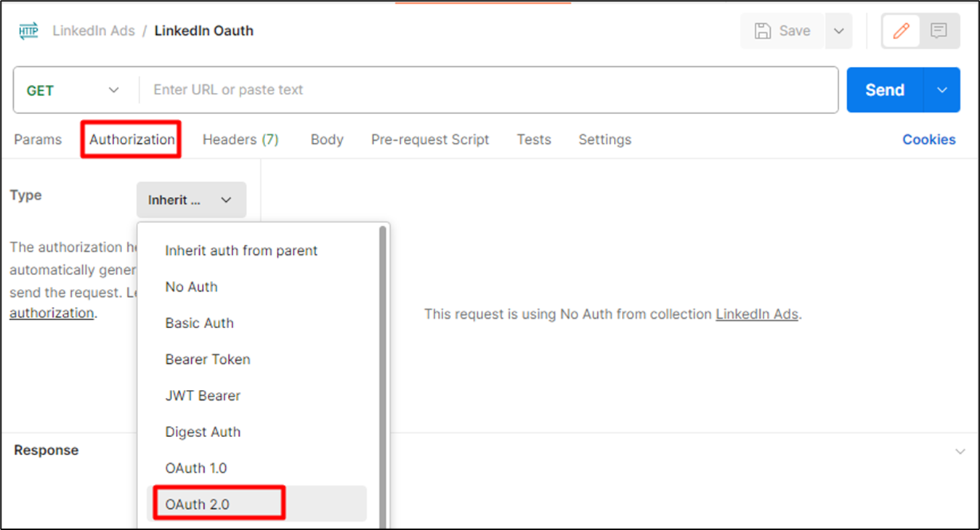The width and height of the screenshot is (980, 530).
Task: Click the Response panel heading
Action: (x=46, y=450)
